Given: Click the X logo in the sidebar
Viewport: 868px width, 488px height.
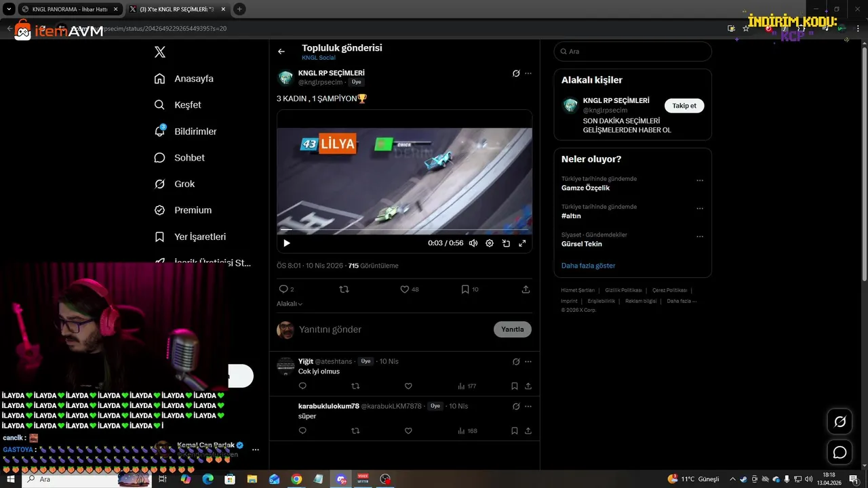Looking at the screenshot, I should (159, 52).
